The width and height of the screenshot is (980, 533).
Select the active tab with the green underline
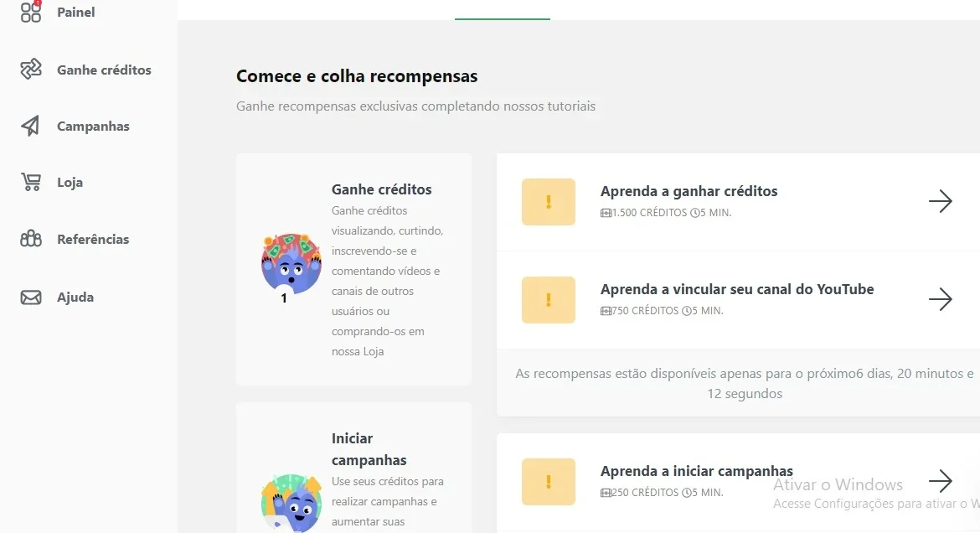point(503,10)
